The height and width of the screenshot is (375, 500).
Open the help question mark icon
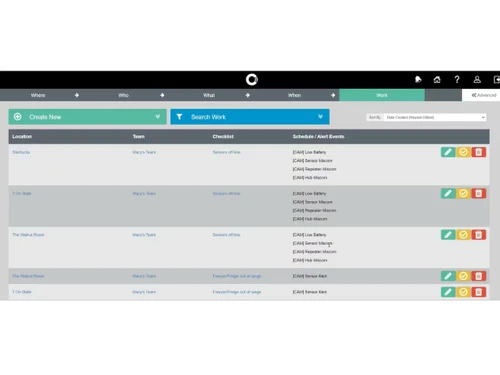click(x=457, y=79)
